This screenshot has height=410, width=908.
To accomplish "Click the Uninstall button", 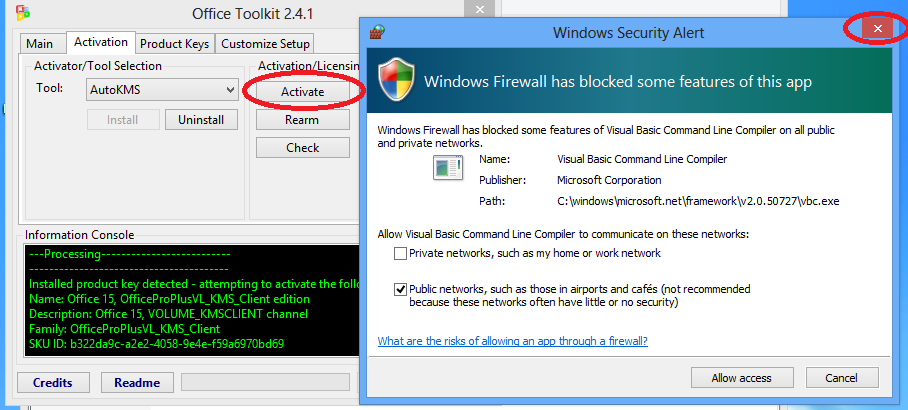I will coord(201,120).
